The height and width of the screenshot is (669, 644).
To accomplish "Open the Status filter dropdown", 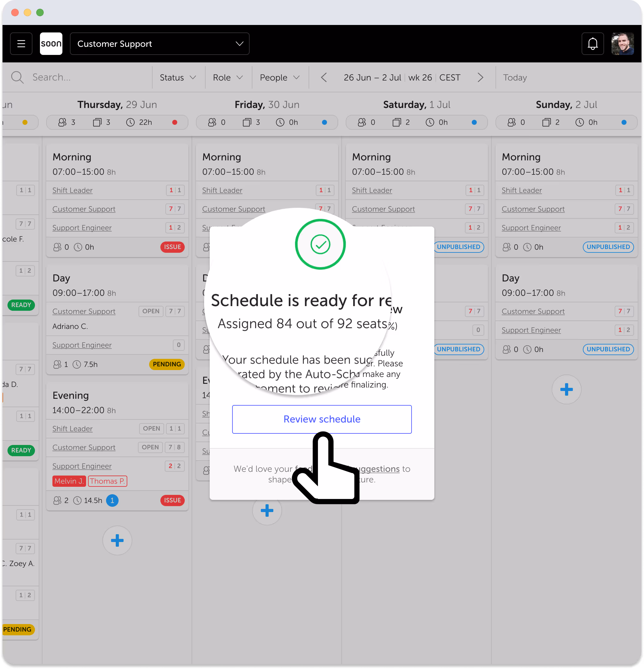I will (x=178, y=77).
